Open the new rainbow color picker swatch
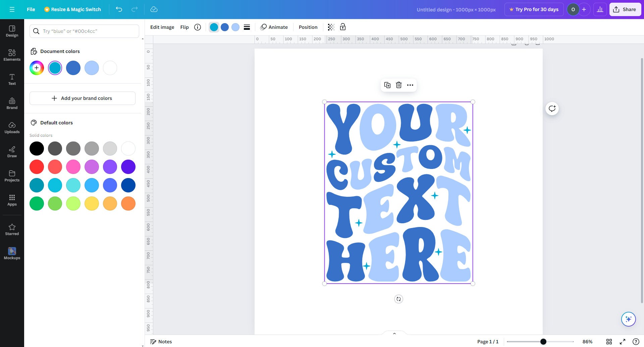 (x=37, y=68)
